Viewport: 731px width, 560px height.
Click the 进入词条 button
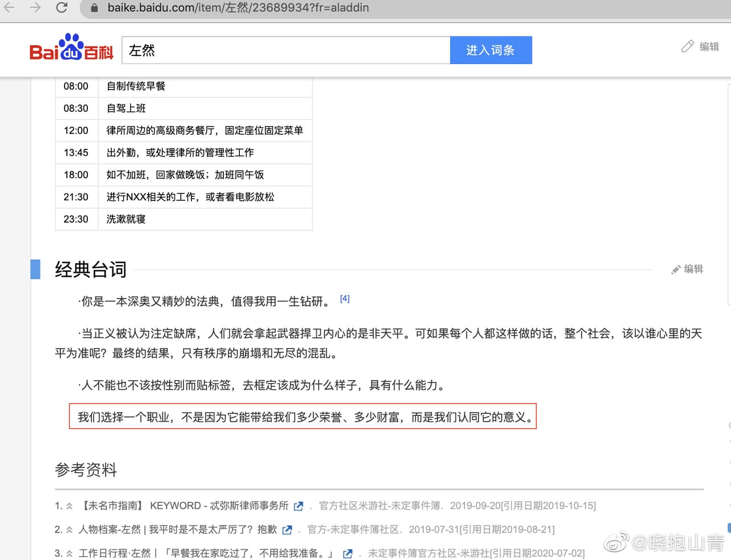tap(491, 50)
